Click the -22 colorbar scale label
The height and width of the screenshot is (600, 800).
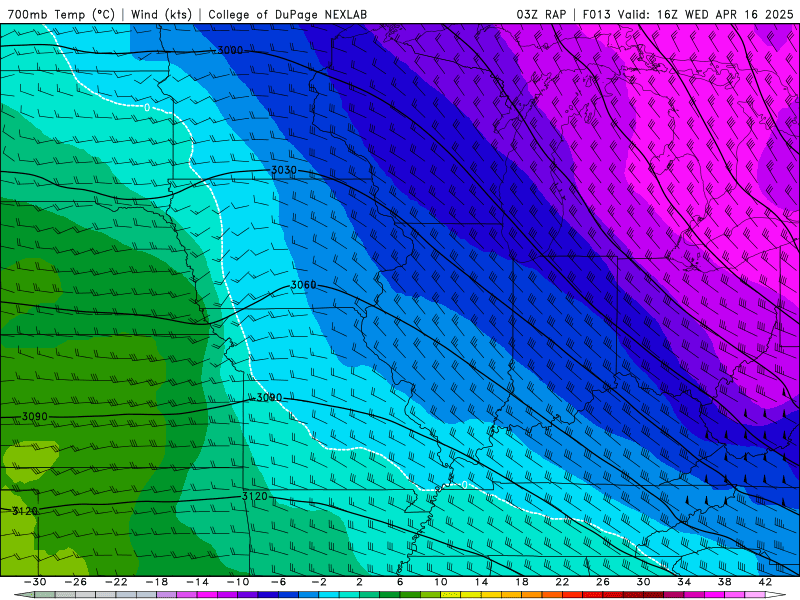click(116, 582)
